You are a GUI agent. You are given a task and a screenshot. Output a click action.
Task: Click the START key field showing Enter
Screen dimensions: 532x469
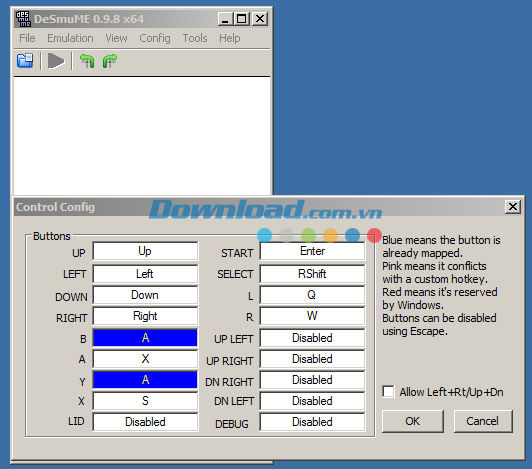pos(312,251)
